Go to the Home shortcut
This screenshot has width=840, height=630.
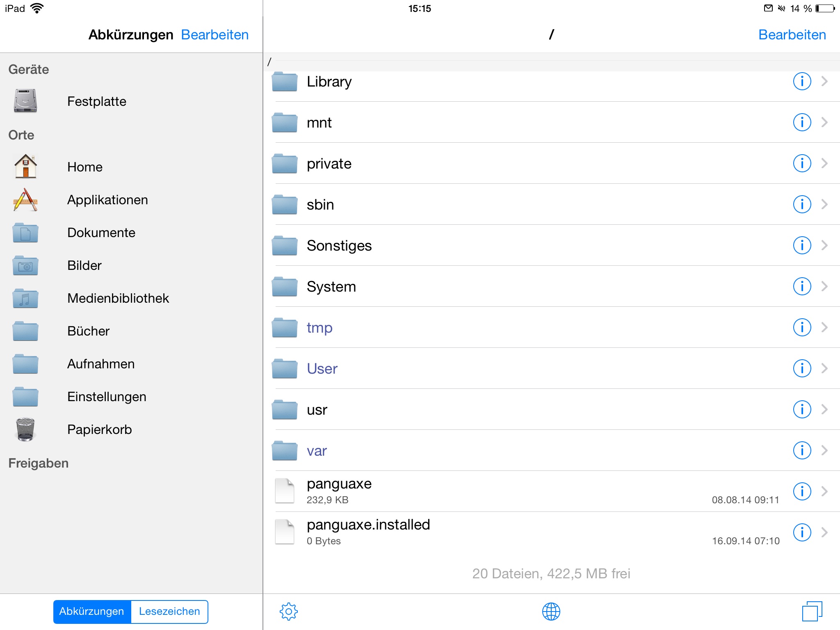[x=84, y=167]
